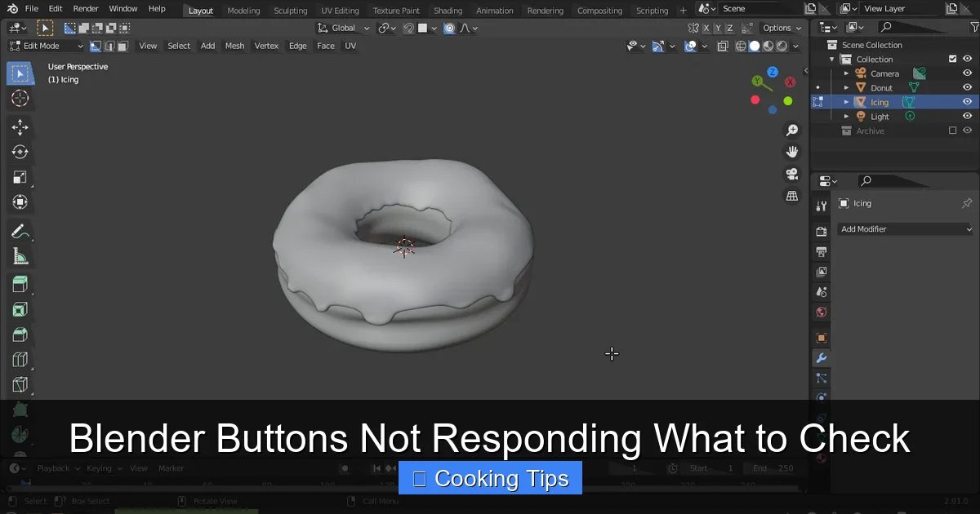This screenshot has height=514, width=980.
Task: Click the Add Modifier button
Action: [905, 229]
